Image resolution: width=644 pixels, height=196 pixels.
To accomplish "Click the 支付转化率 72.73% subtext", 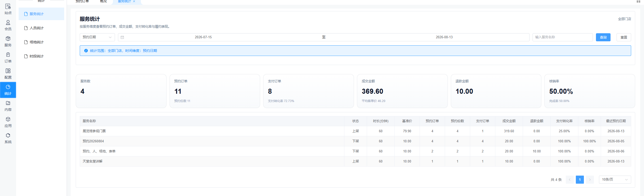I will coord(281,101).
